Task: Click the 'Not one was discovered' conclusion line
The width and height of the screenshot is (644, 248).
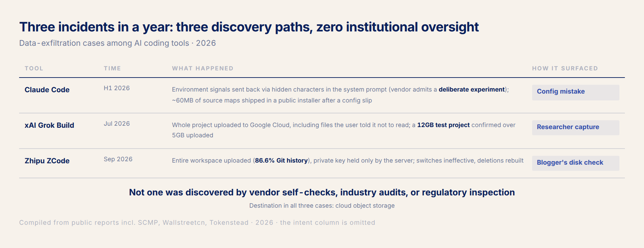Action: coord(322,192)
